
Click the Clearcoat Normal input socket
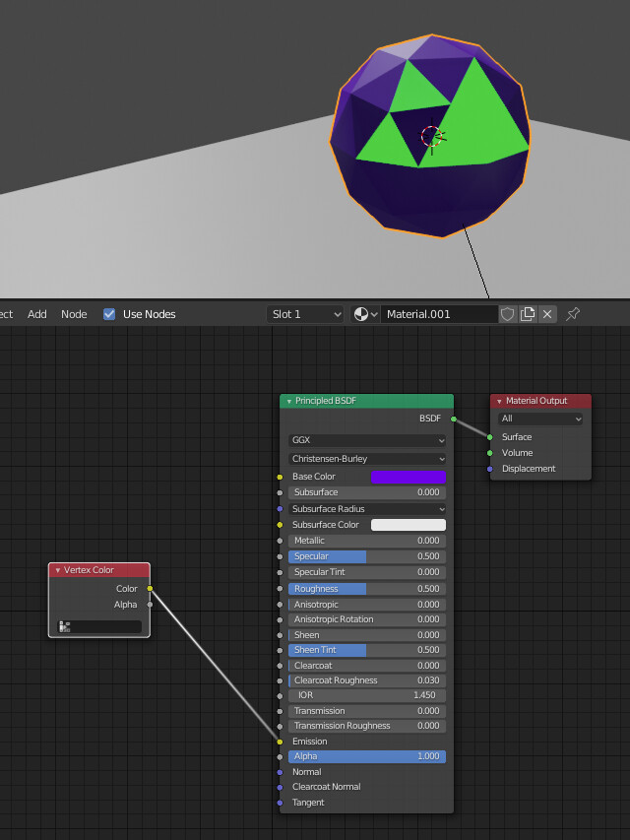pyautogui.click(x=280, y=788)
